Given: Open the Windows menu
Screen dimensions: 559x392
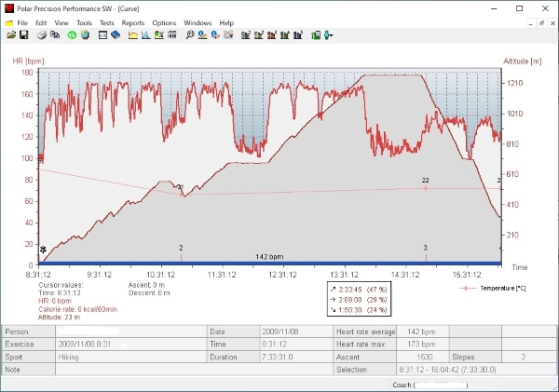Looking at the screenshot, I should click(198, 23).
